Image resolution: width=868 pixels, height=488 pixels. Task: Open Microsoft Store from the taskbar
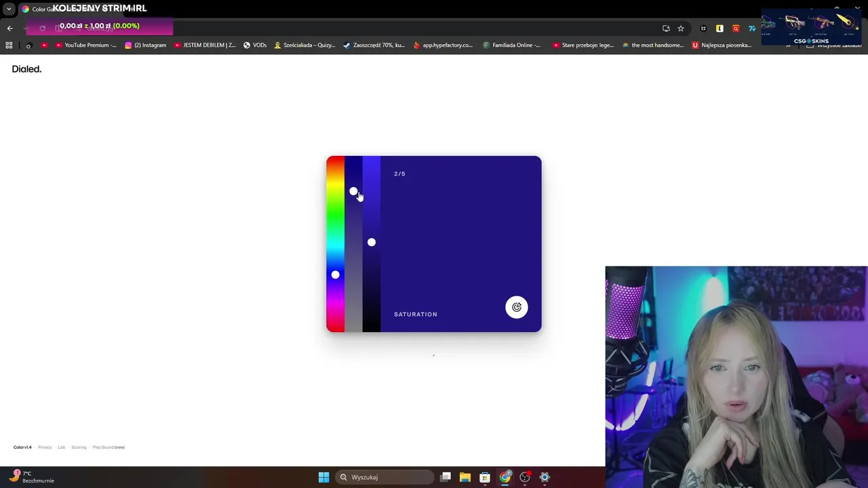click(x=485, y=477)
